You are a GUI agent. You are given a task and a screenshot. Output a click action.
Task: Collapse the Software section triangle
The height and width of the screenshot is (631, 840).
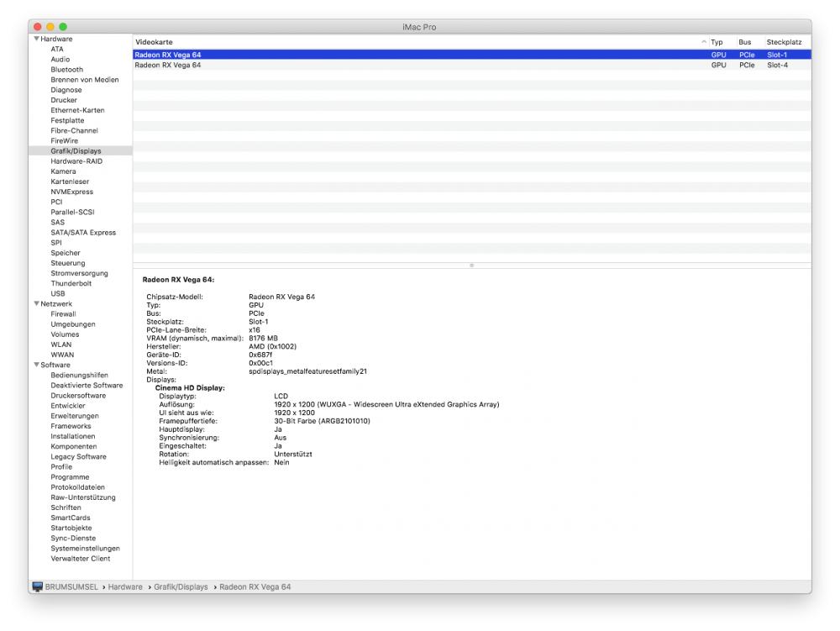click(x=36, y=365)
